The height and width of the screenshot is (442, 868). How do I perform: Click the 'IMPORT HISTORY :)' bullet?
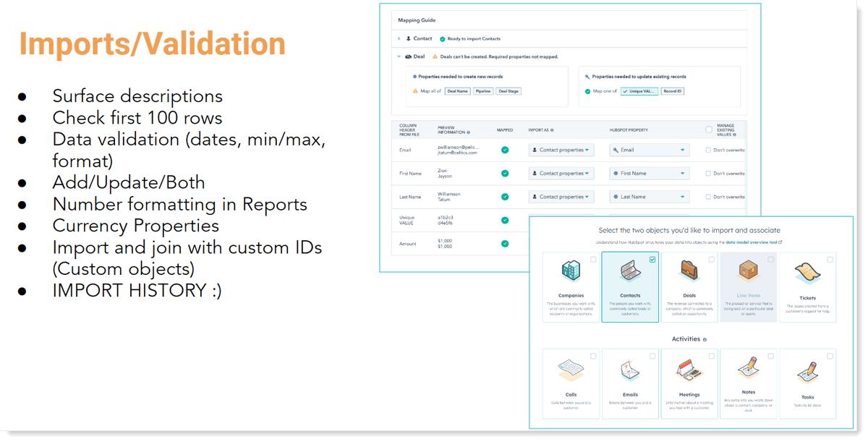pos(137,291)
